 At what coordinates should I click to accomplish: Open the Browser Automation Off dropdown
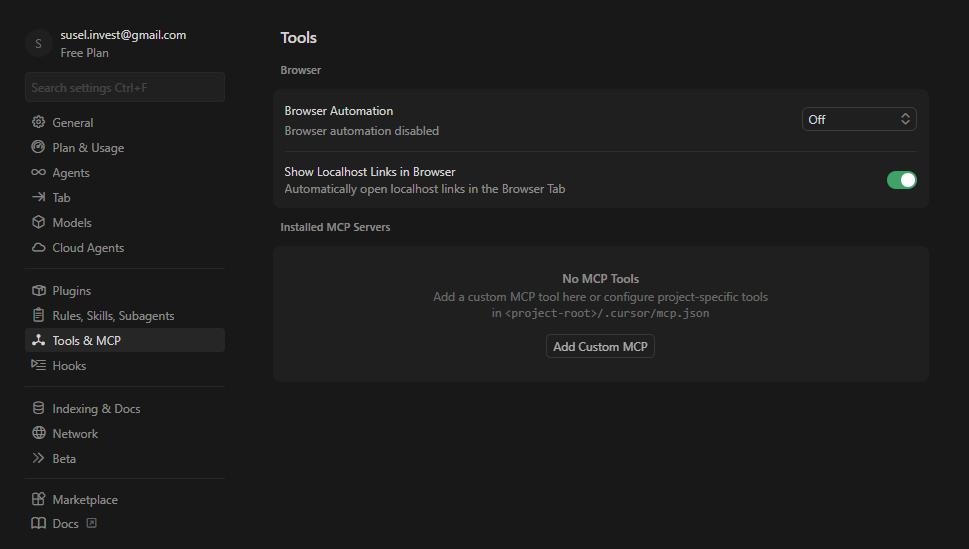pyautogui.click(x=859, y=119)
